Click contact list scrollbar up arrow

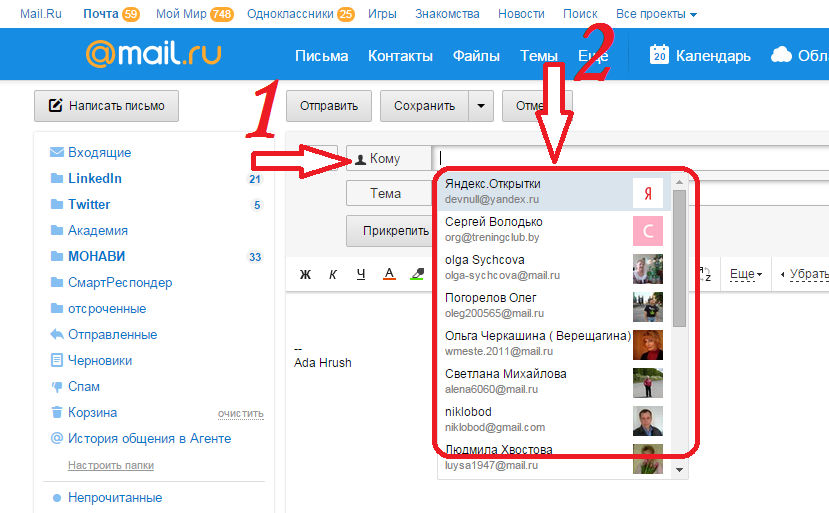click(679, 182)
